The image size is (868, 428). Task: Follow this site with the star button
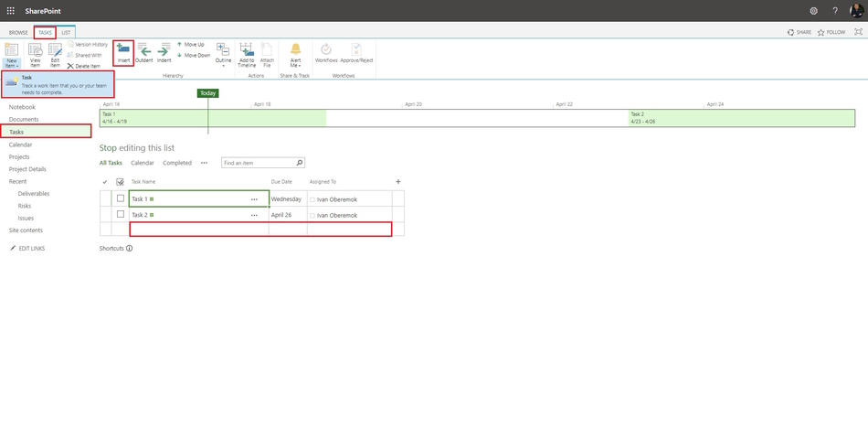(831, 32)
